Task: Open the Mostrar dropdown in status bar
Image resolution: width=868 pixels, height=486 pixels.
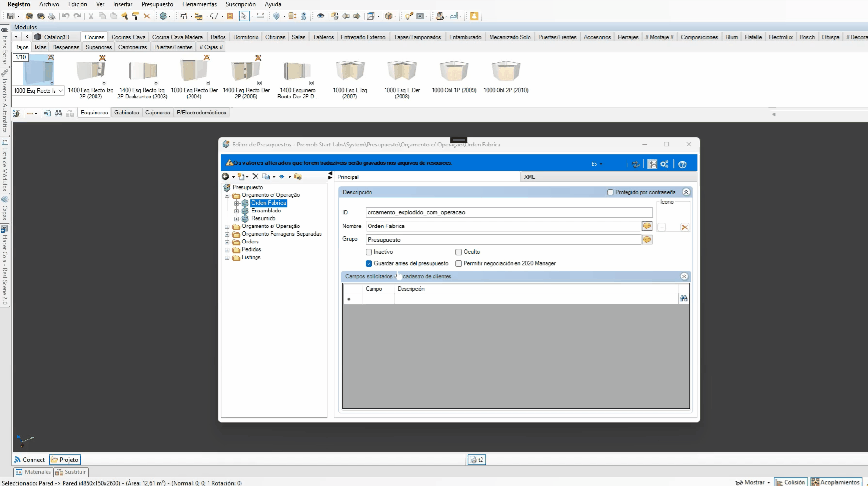Action: tap(753, 482)
